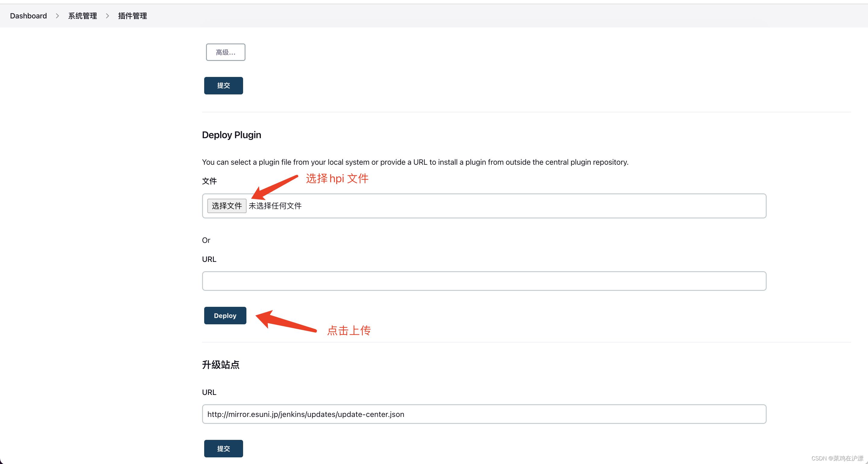This screenshot has width=868, height=464.
Task: Click the CSDN watermark in the corner
Action: (837, 458)
